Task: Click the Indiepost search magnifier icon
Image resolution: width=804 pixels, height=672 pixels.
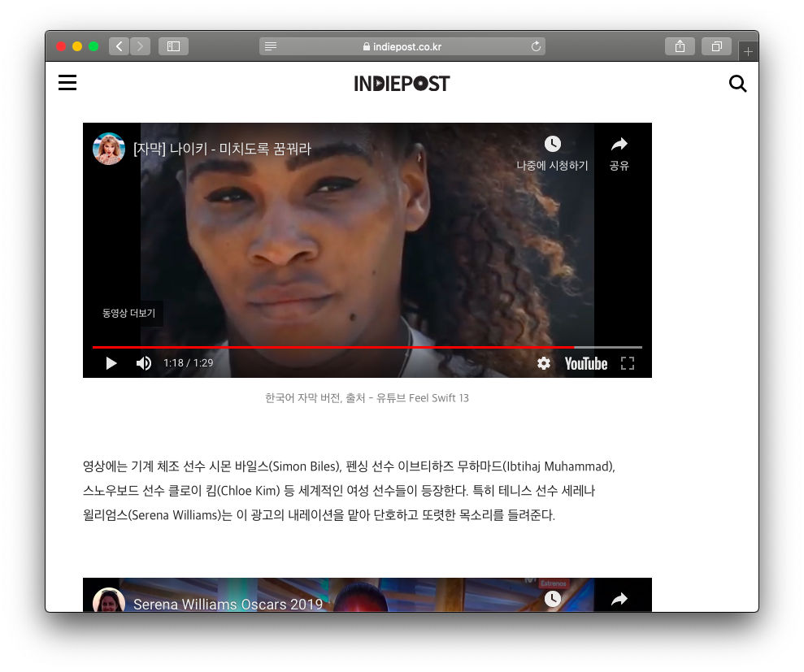Action: pos(737,83)
